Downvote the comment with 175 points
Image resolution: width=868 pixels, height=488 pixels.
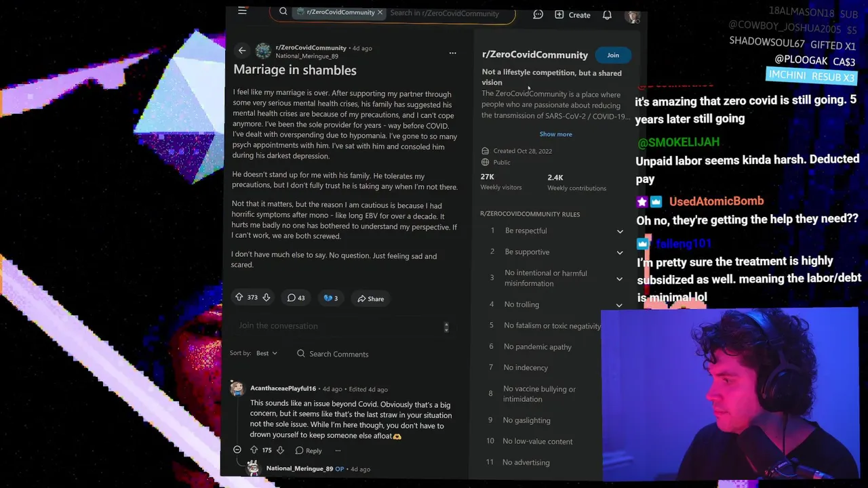[x=280, y=450]
